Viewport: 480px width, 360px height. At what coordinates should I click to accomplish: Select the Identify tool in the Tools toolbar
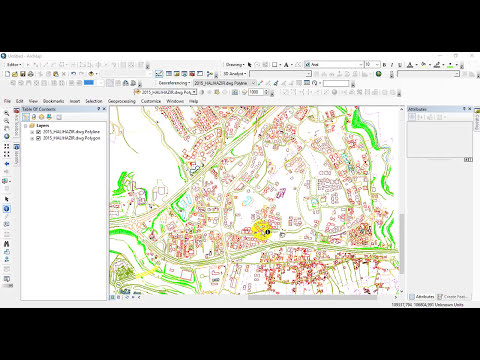click(x=6, y=209)
